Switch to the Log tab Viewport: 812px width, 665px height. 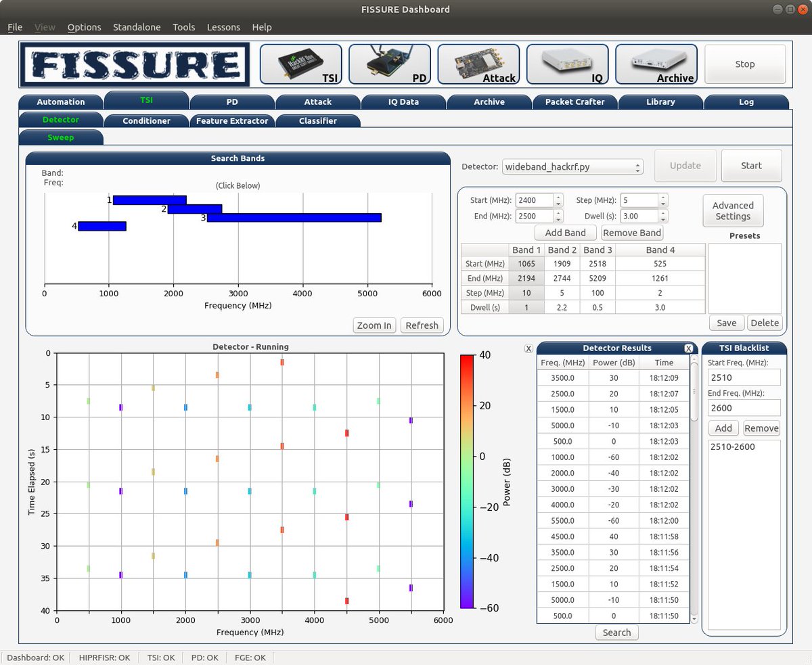tap(746, 102)
